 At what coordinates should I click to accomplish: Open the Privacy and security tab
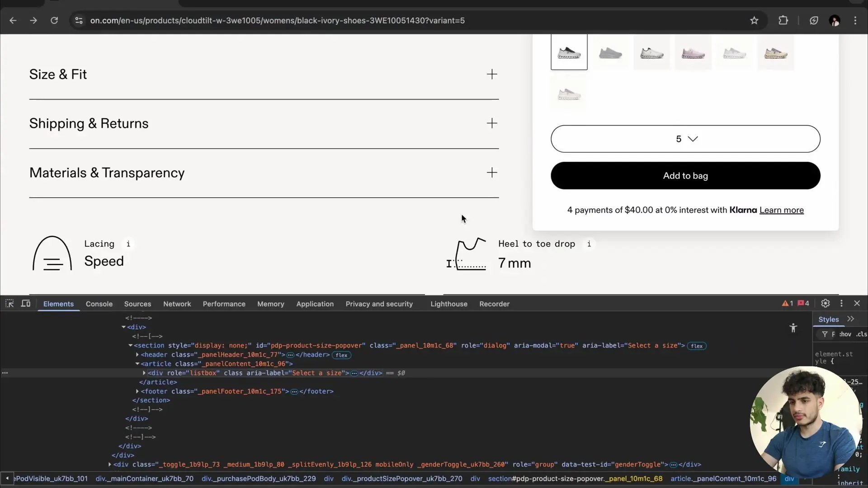[x=379, y=304]
